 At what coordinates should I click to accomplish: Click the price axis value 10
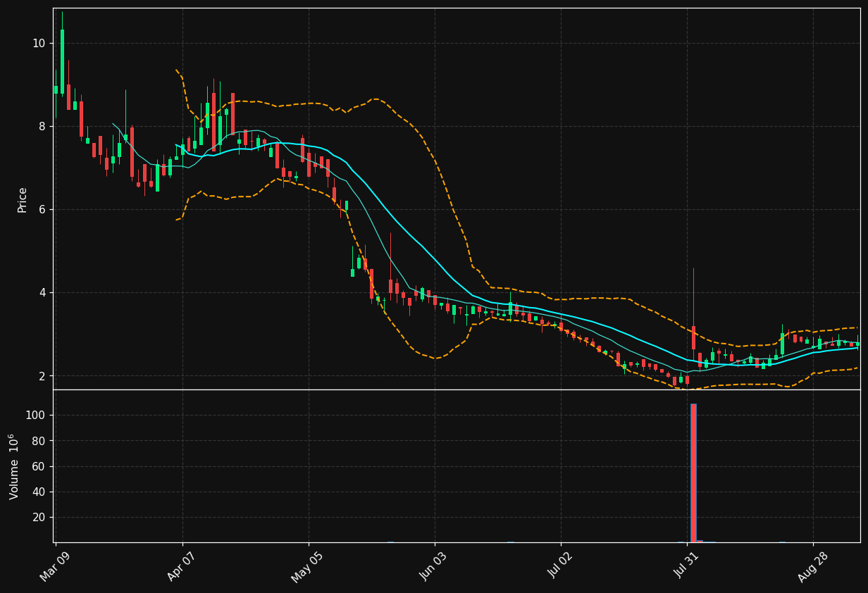(x=39, y=44)
